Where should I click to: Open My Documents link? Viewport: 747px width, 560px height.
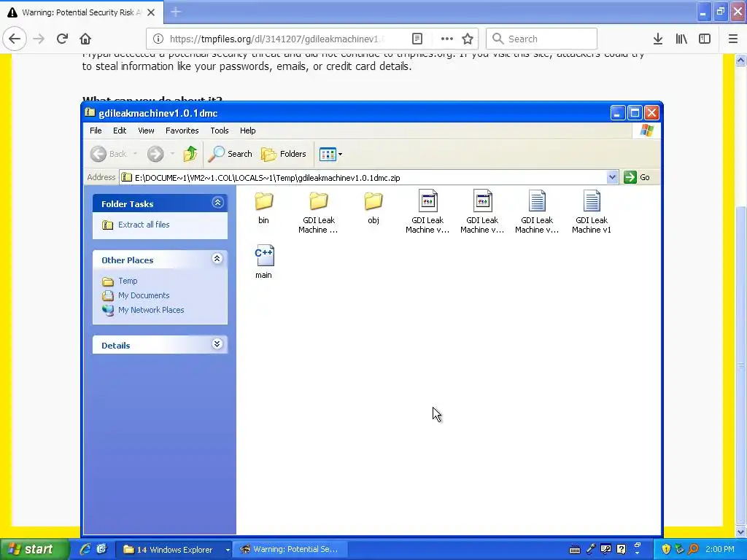144,295
